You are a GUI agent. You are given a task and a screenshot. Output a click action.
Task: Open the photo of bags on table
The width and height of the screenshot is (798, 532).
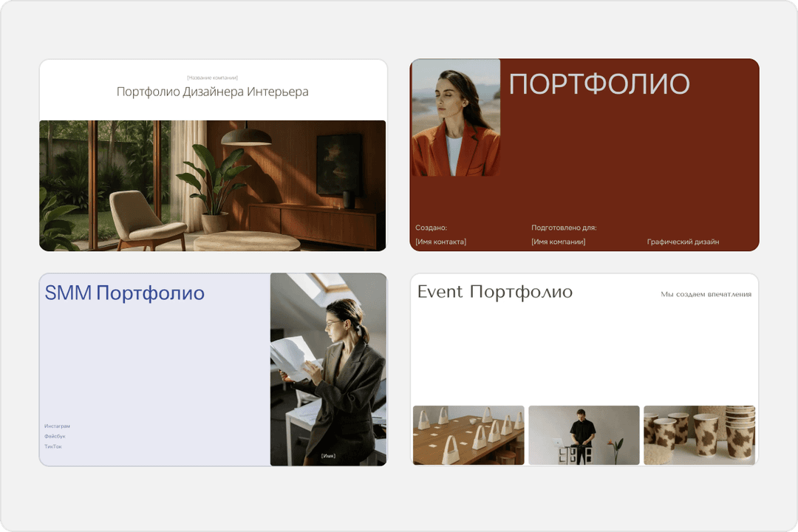pyautogui.click(x=468, y=435)
